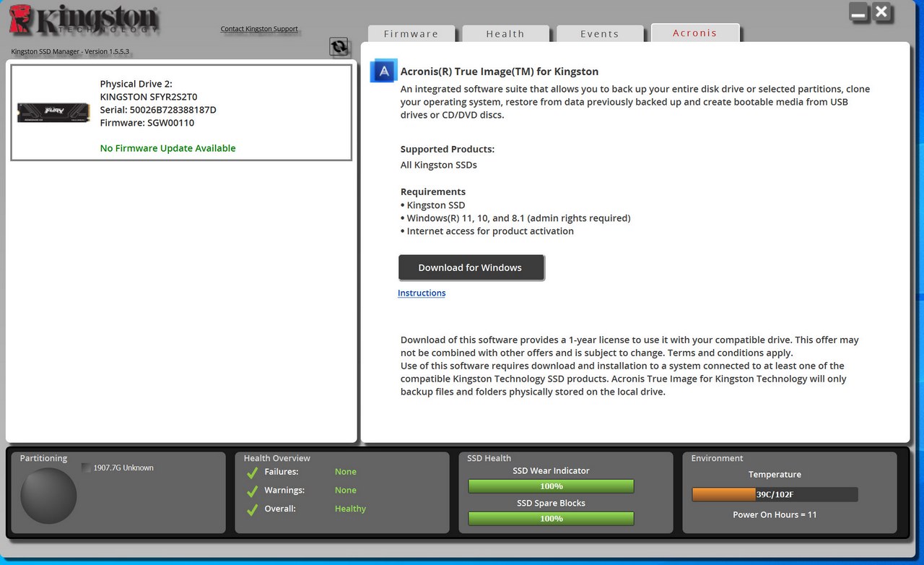Click No Firmware Update Available message
Image resolution: width=924 pixels, height=565 pixels.
coord(168,148)
